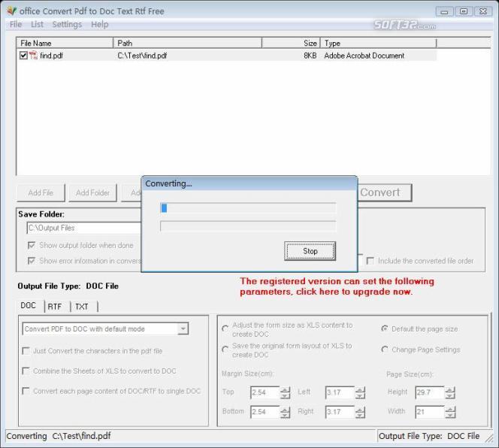Check Convert each page content to single DOC
The height and width of the screenshot is (448, 499).
pos(26,391)
